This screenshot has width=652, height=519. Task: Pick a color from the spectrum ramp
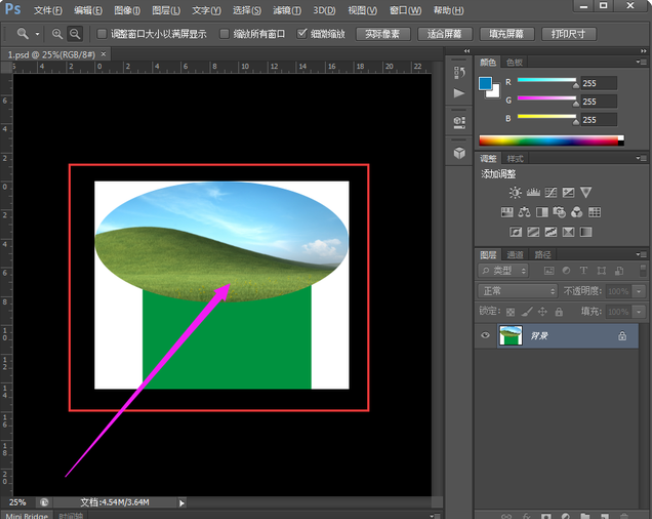click(551, 141)
